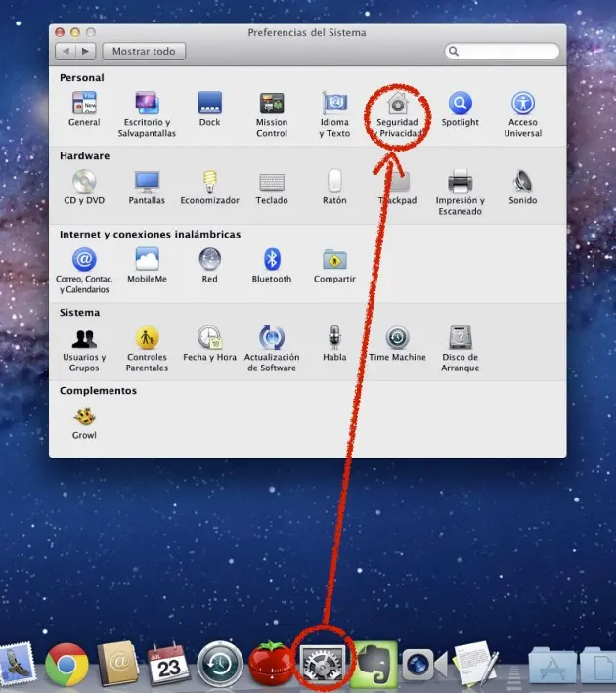Viewport: 616px width, 693px height.
Task: Click the preferences search field
Action: 502,51
